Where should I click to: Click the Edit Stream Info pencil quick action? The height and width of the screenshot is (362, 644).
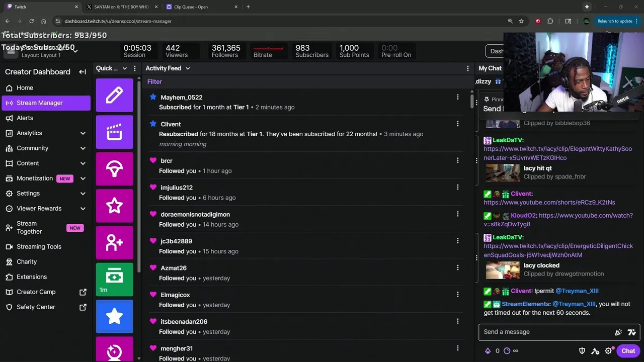coord(114,95)
